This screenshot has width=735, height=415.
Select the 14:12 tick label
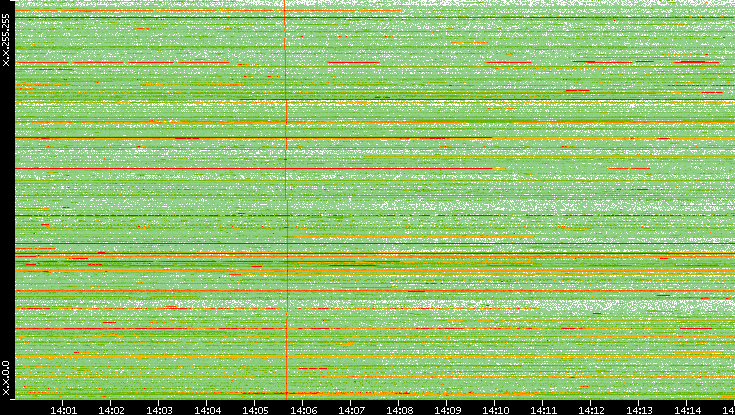point(591,410)
